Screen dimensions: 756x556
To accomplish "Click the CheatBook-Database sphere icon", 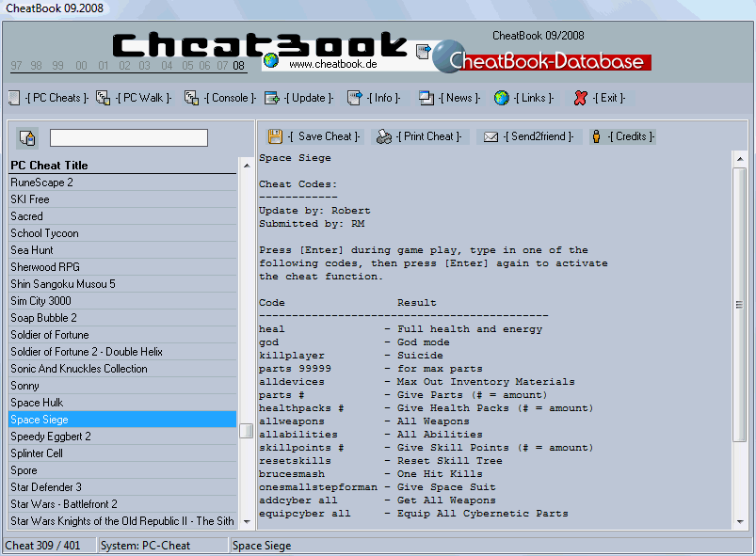I will click(x=448, y=56).
